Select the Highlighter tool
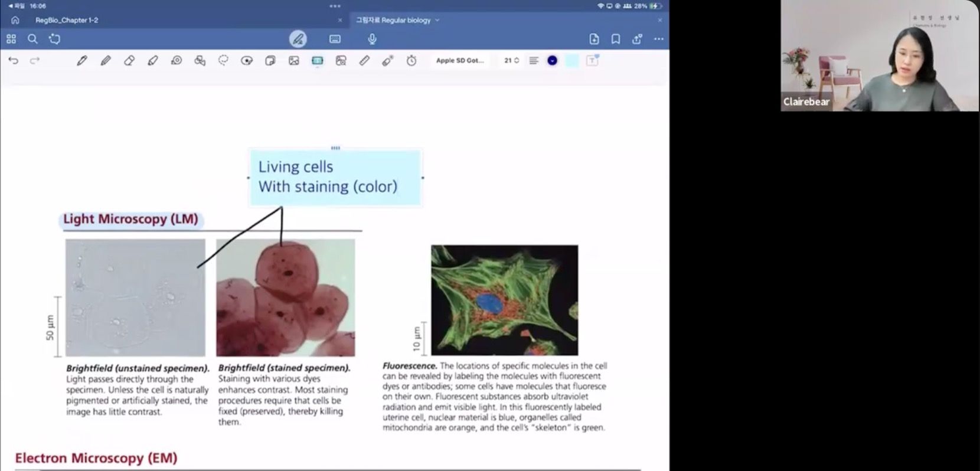Image resolution: width=980 pixels, height=471 pixels. (153, 60)
